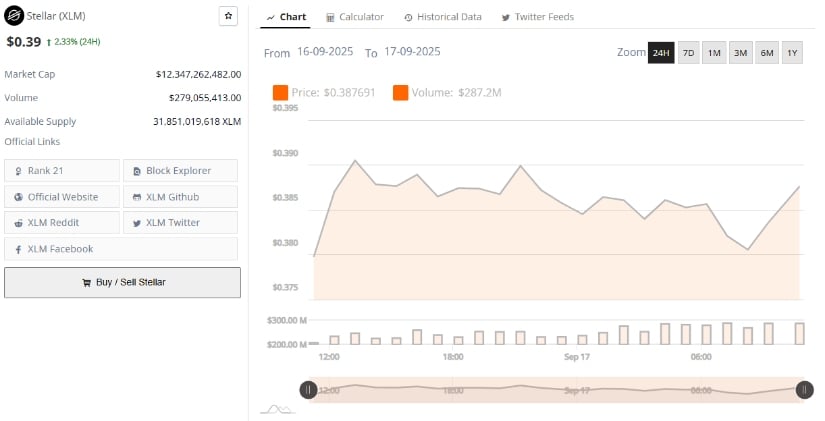Open the Rank 21 link
825x421 pixels.
point(62,171)
